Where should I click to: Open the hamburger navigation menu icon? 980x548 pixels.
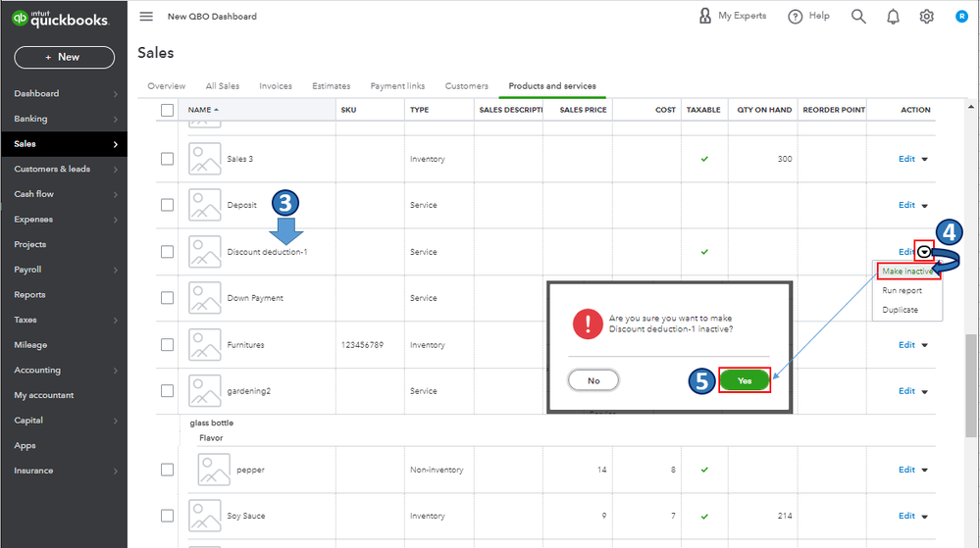[x=146, y=17]
